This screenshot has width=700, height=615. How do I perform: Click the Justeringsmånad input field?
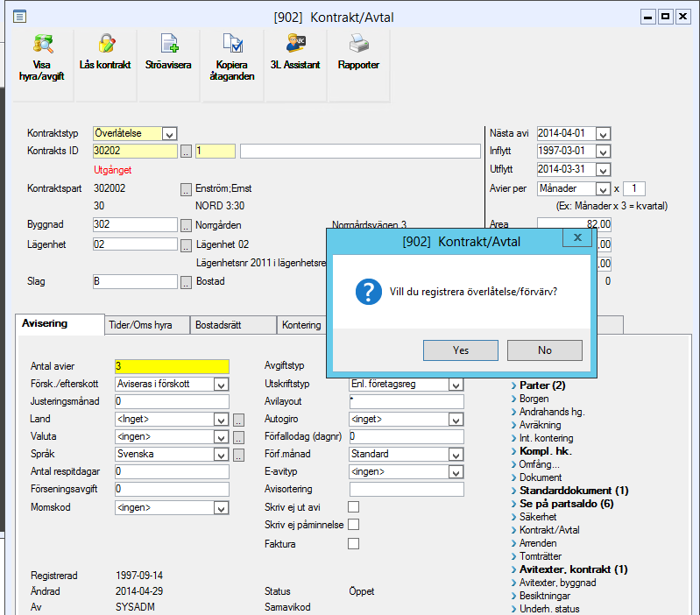[x=172, y=401]
